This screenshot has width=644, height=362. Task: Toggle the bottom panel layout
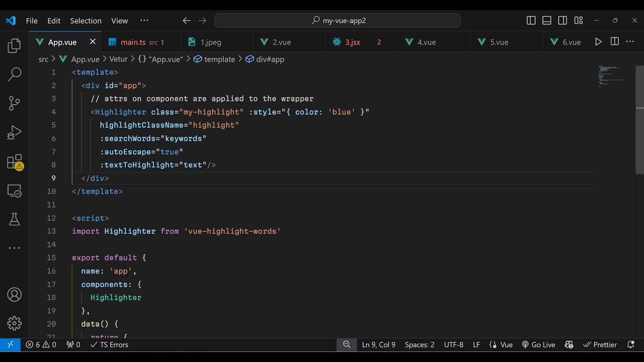pos(547,21)
